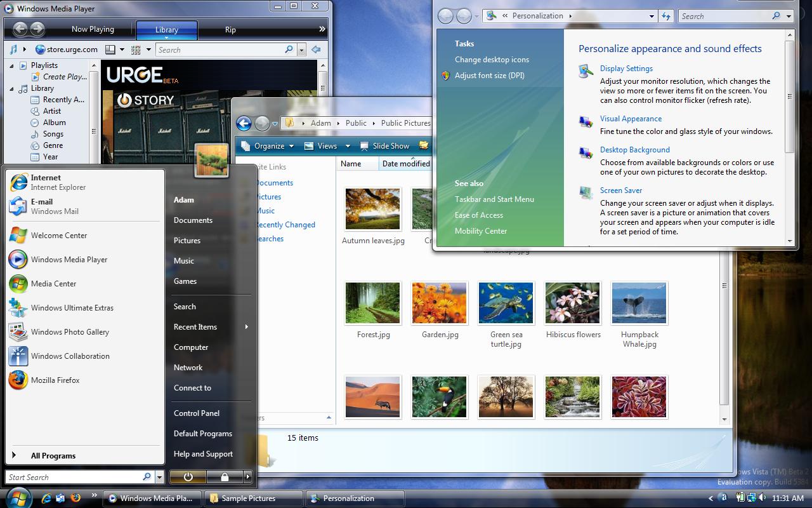
Task: Open Firefox quick launch icon
Action: 75,498
